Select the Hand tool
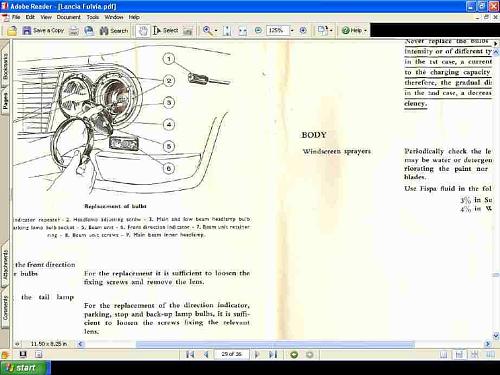500x375 pixels. point(143,31)
